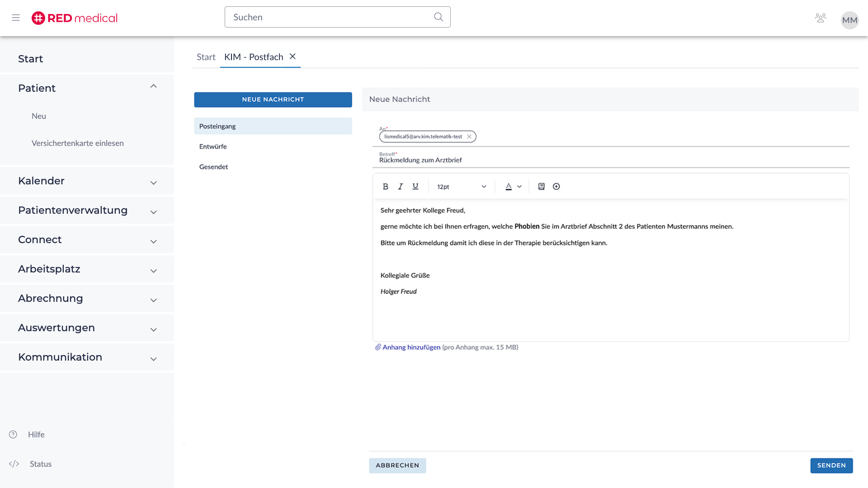Image resolution: width=868 pixels, height=488 pixels.
Task: Open the users group icon
Action: tap(820, 18)
